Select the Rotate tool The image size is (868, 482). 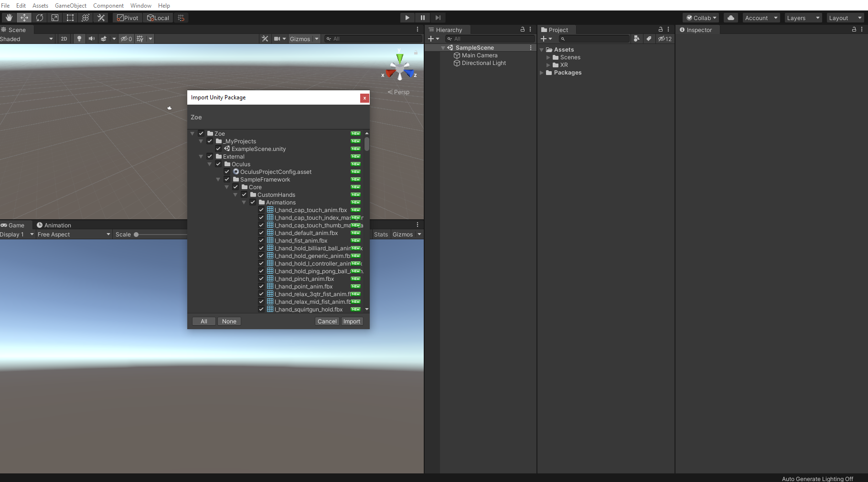point(40,18)
